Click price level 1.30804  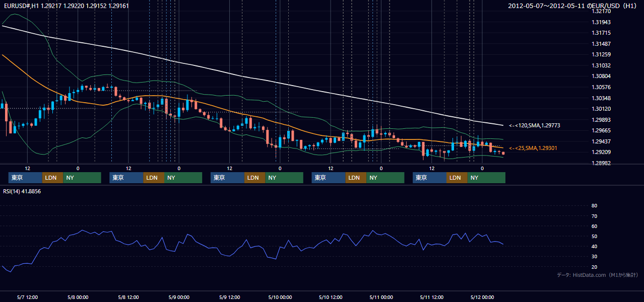pos(601,76)
